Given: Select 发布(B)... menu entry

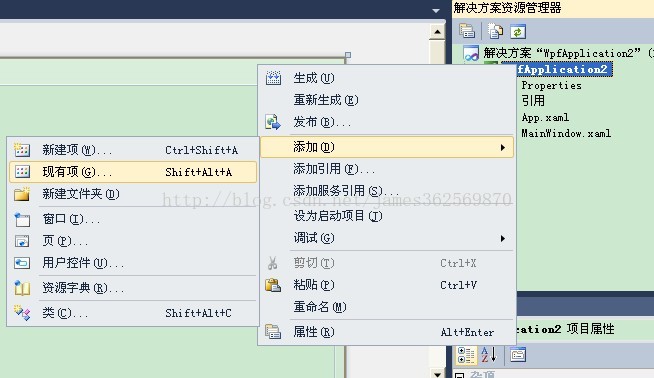Looking at the screenshot, I should (387, 122).
